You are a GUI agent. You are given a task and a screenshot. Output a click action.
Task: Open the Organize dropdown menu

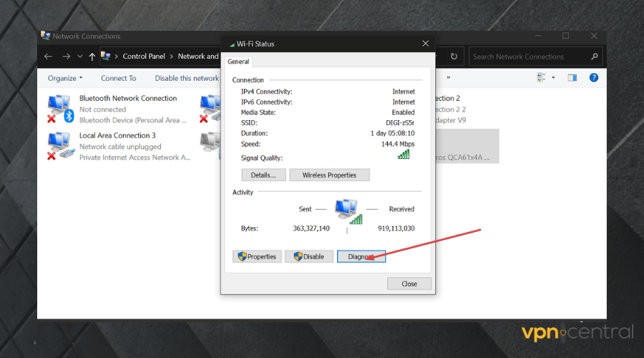(x=65, y=78)
